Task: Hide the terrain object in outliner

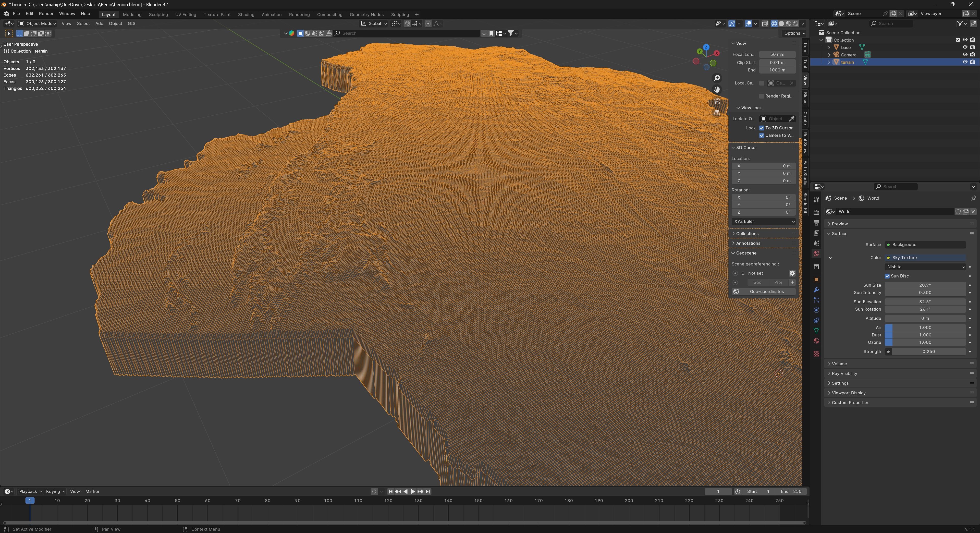Action: pyautogui.click(x=965, y=62)
